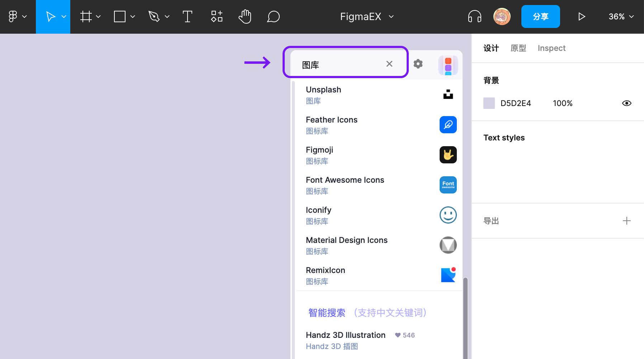This screenshot has height=359, width=644.
Task: Open the user avatar profile
Action: pyautogui.click(x=502, y=16)
